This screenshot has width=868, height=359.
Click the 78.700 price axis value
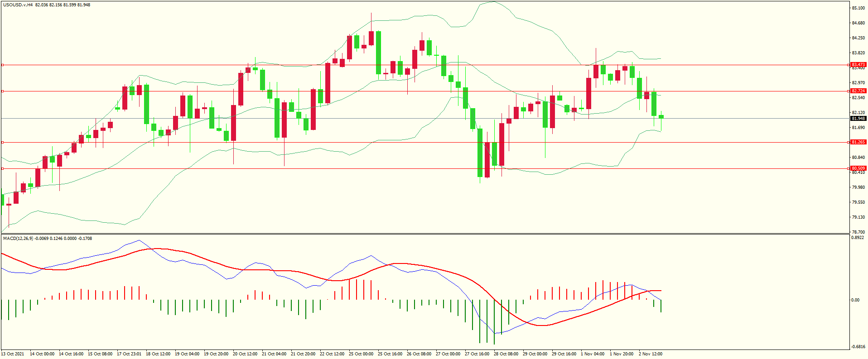(858, 232)
